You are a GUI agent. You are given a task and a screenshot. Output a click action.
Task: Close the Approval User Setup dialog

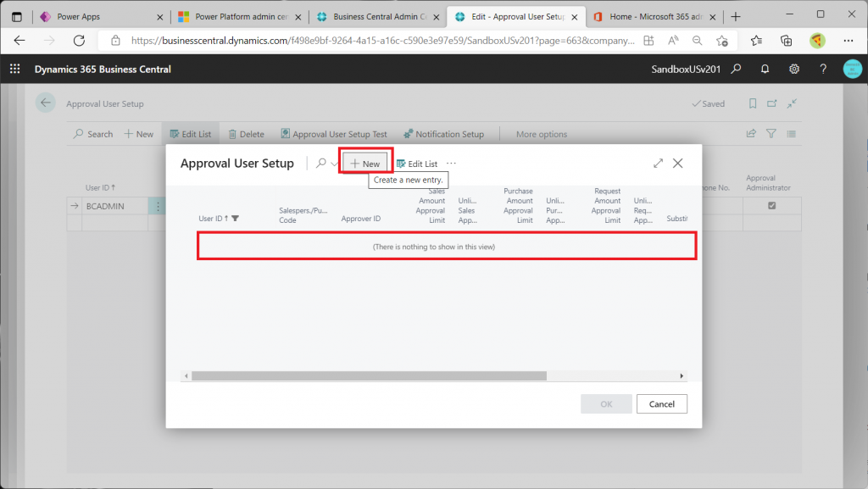(x=677, y=164)
